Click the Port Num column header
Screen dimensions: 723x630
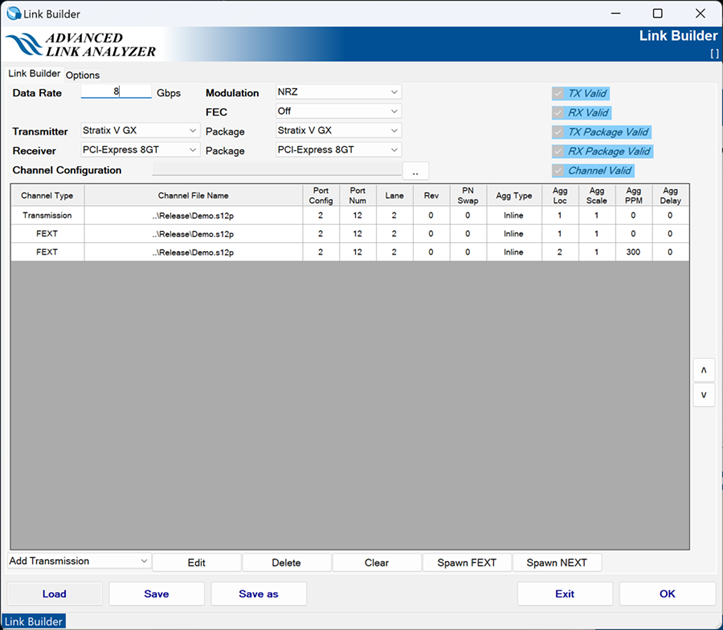(x=358, y=196)
